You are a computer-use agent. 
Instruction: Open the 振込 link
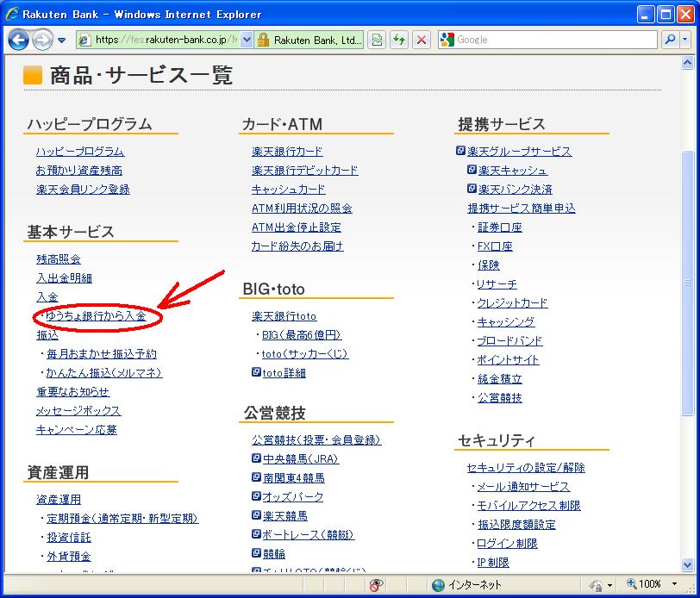coord(47,334)
